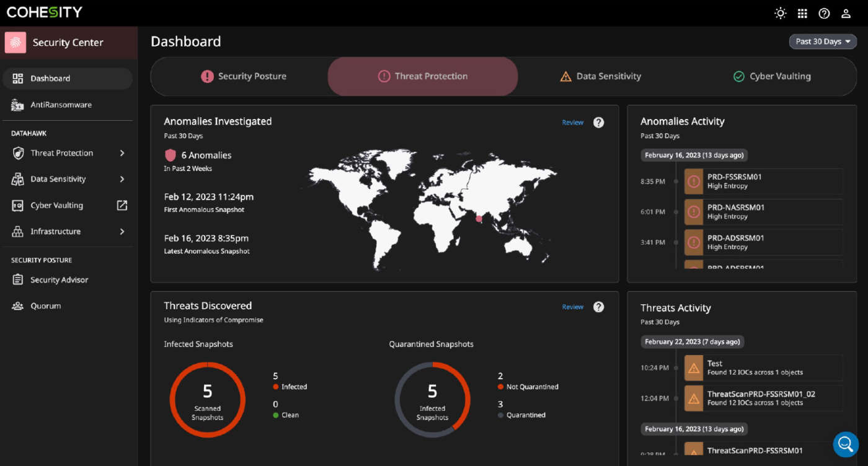The width and height of the screenshot is (868, 466).
Task: Open the user profile icon
Action: [x=846, y=13]
